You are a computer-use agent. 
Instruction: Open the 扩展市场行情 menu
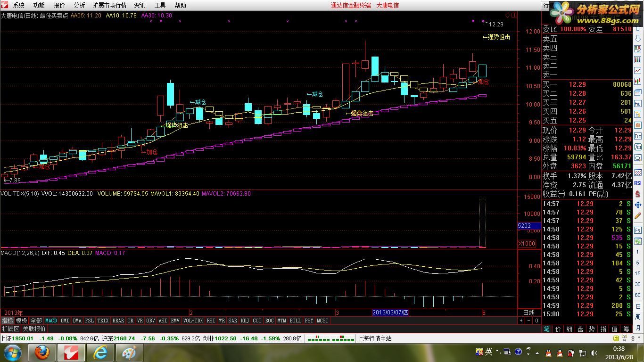(x=109, y=5)
